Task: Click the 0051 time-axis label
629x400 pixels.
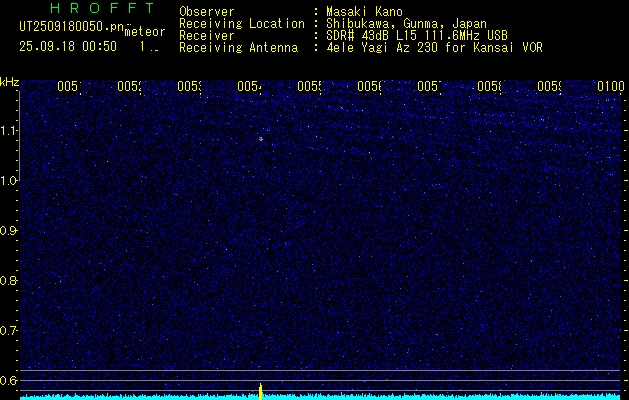Action: click(x=69, y=86)
